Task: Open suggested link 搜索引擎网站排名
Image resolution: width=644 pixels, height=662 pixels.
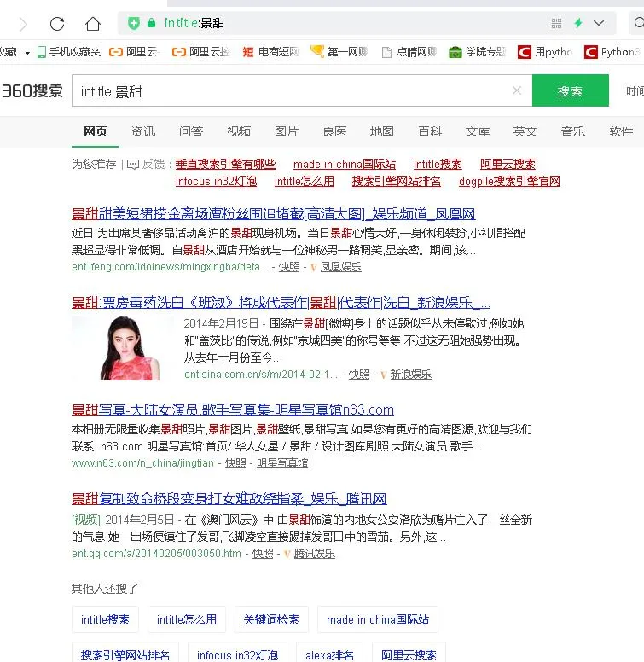Action: [397, 181]
